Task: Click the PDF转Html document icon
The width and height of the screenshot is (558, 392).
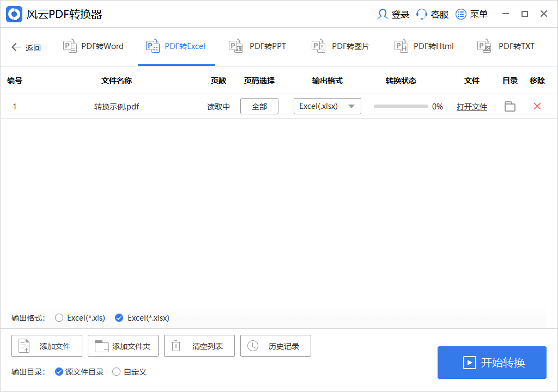Action: tap(402, 46)
